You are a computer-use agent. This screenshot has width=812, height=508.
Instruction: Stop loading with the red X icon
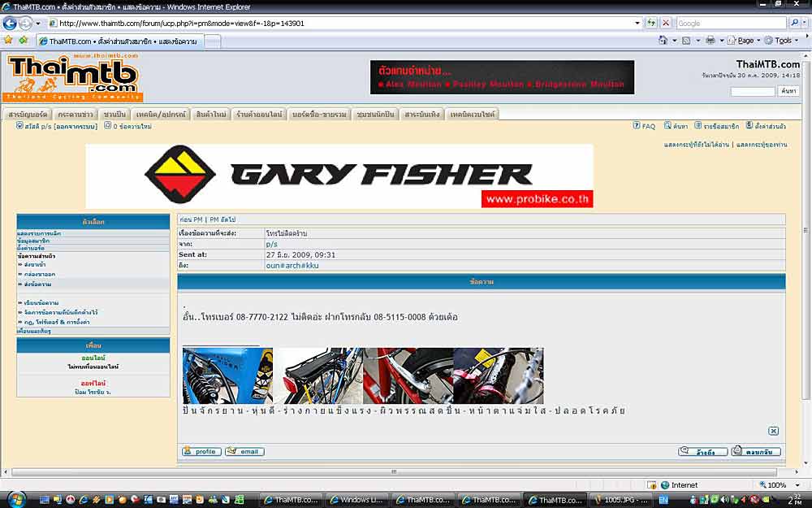[666, 24]
